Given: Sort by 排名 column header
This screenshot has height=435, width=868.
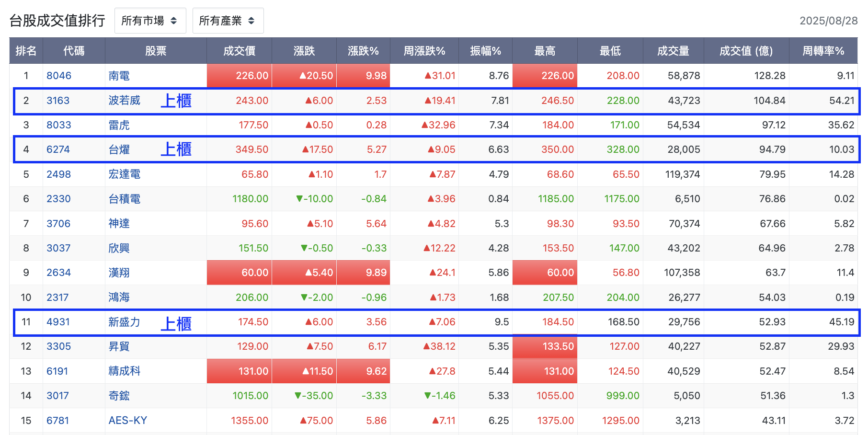Looking at the screenshot, I should (x=26, y=51).
